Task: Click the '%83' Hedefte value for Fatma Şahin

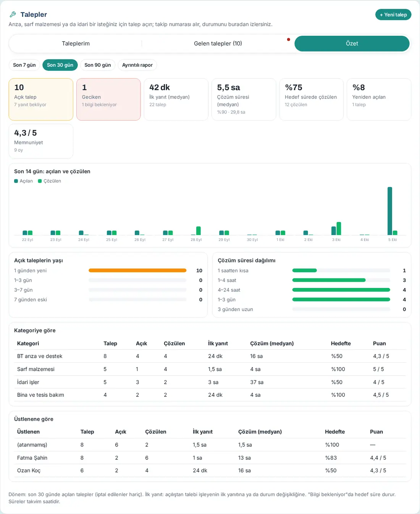Action: [331, 458]
